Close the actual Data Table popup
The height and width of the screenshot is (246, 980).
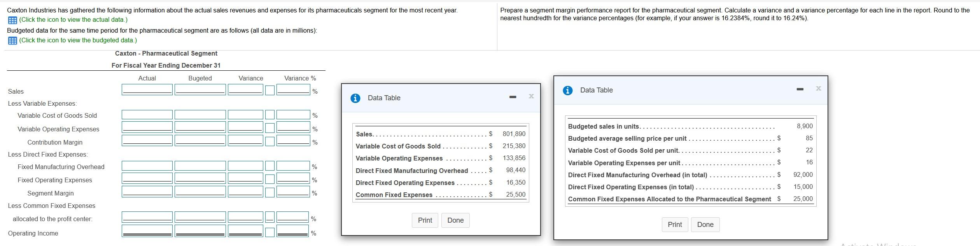point(531,96)
